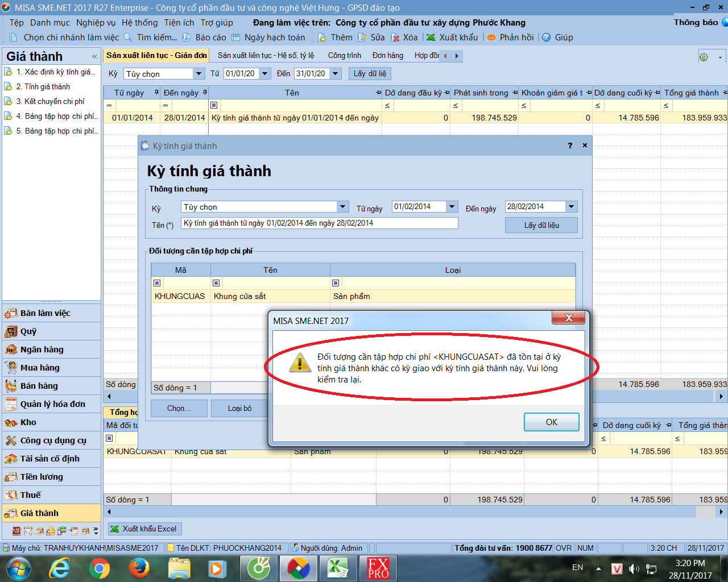Screen dimensions: 728x582
Task: Click the Giúp help icon
Action: [546, 38]
